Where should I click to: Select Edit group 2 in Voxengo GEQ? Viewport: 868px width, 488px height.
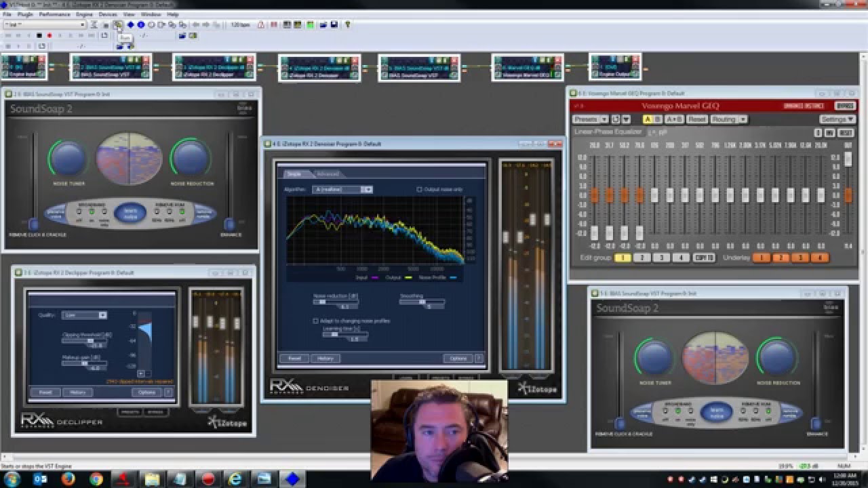click(642, 258)
